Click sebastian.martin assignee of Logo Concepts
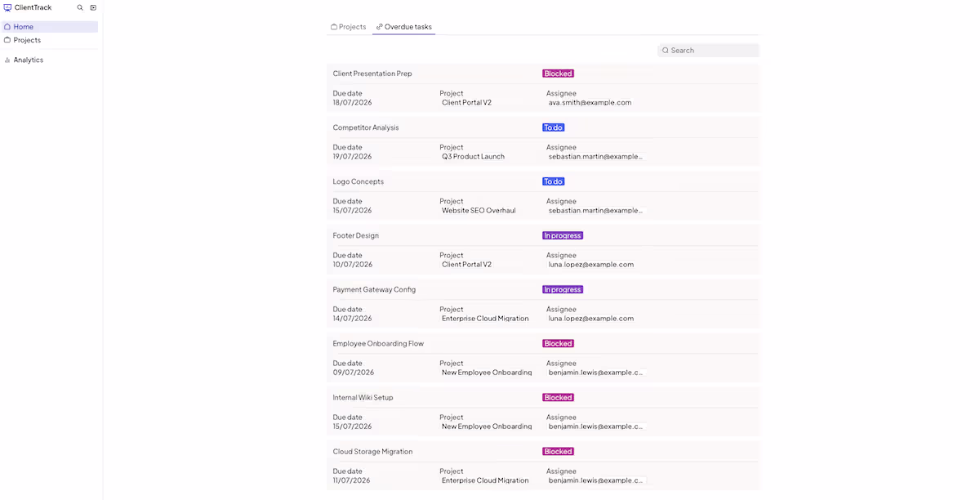 click(595, 211)
